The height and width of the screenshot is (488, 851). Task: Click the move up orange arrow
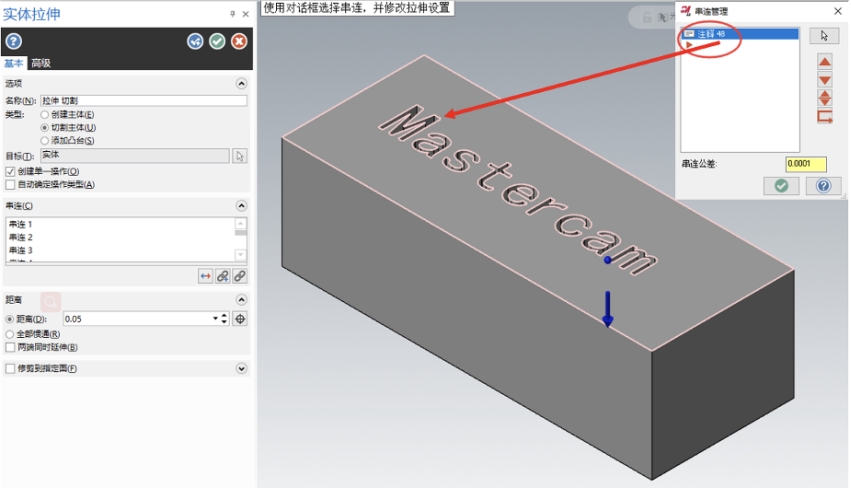point(825,61)
